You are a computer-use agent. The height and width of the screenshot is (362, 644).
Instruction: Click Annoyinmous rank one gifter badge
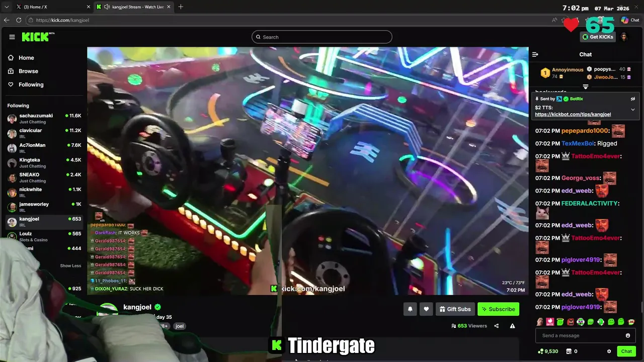point(545,73)
